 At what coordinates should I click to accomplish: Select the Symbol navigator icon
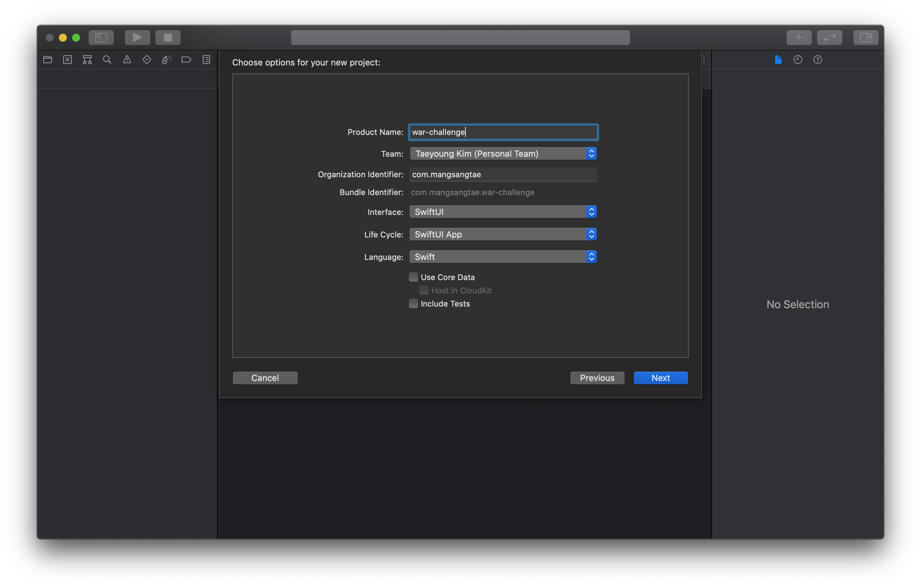pos(87,60)
